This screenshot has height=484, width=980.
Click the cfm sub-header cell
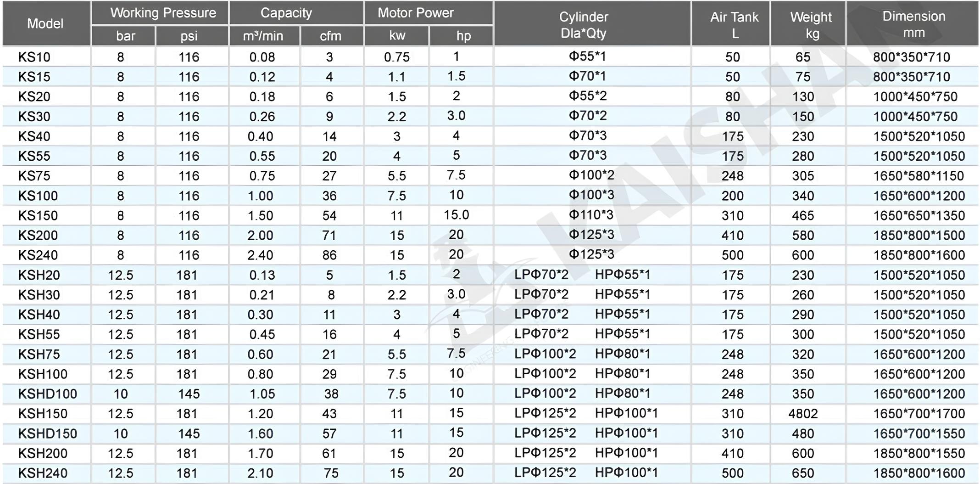click(330, 36)
